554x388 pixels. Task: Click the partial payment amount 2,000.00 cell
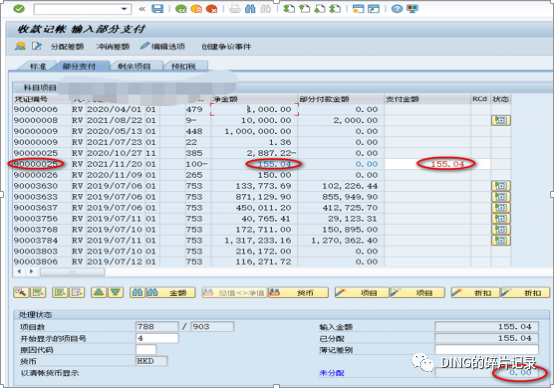tap(341, 120)
